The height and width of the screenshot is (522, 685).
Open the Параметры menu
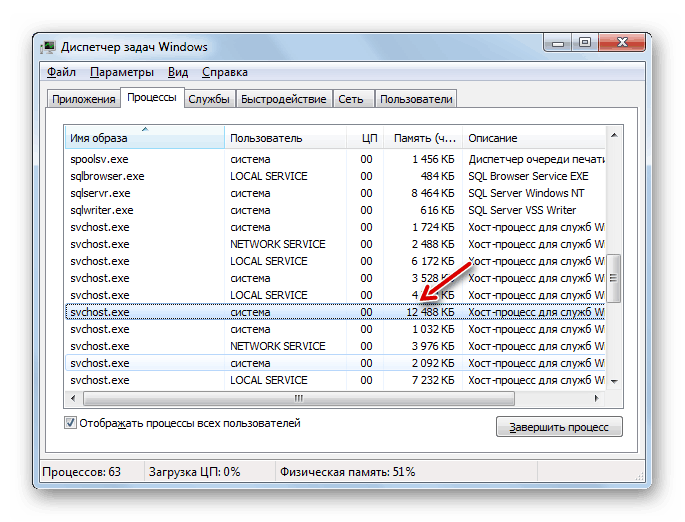[122, 72]
